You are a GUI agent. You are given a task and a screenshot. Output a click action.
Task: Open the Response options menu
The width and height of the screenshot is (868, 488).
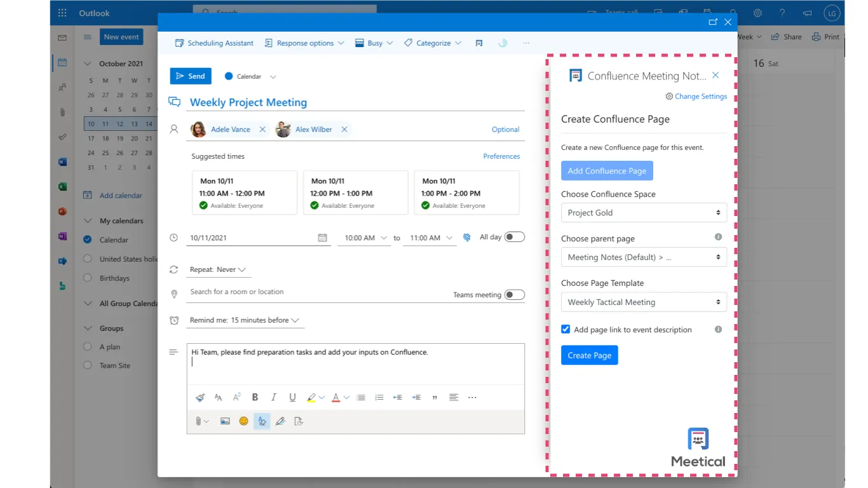pos(306,43)
